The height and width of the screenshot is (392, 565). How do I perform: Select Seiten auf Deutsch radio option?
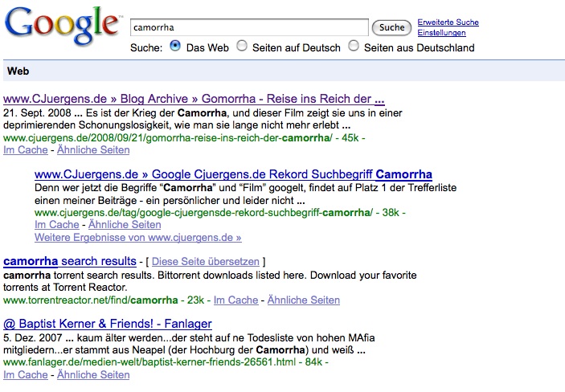pos(241,46)
